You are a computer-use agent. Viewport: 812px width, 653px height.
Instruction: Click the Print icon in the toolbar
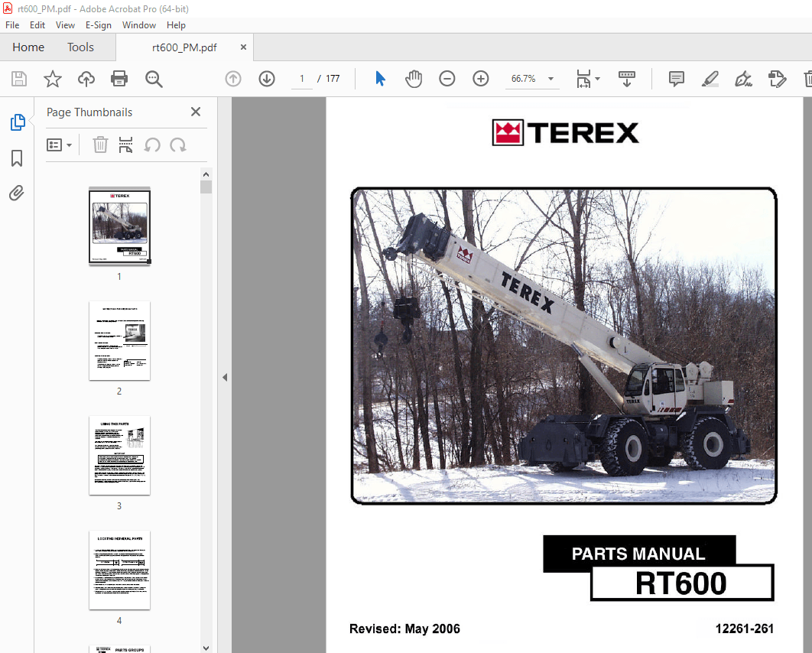(x=120, y=79)
